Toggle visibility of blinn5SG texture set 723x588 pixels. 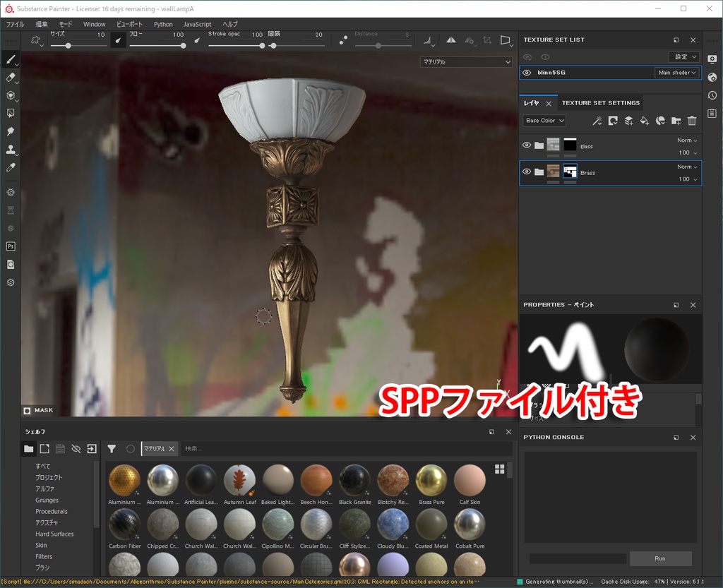pyautogui.click(x=527, y=73)
